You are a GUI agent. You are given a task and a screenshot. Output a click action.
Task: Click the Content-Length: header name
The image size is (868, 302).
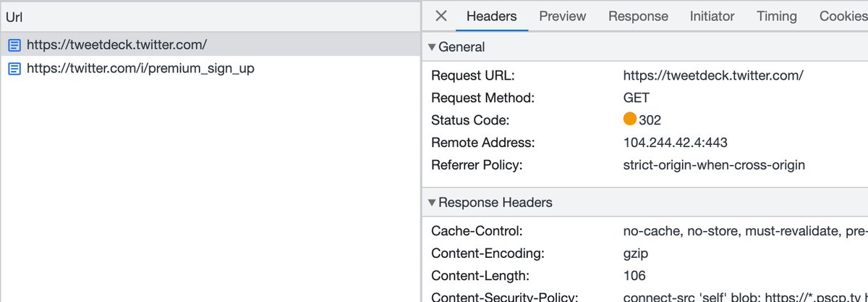click(x=480, y=276)
